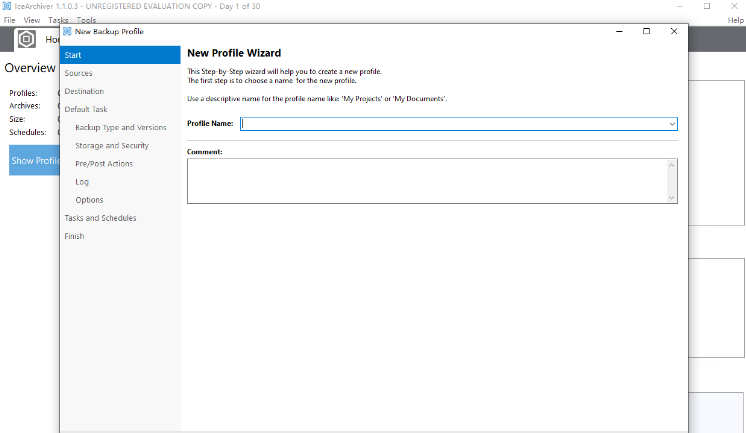Open the View menu
Image resolution: width=746 pixels, height=433 pixels.
pos(32,20)
